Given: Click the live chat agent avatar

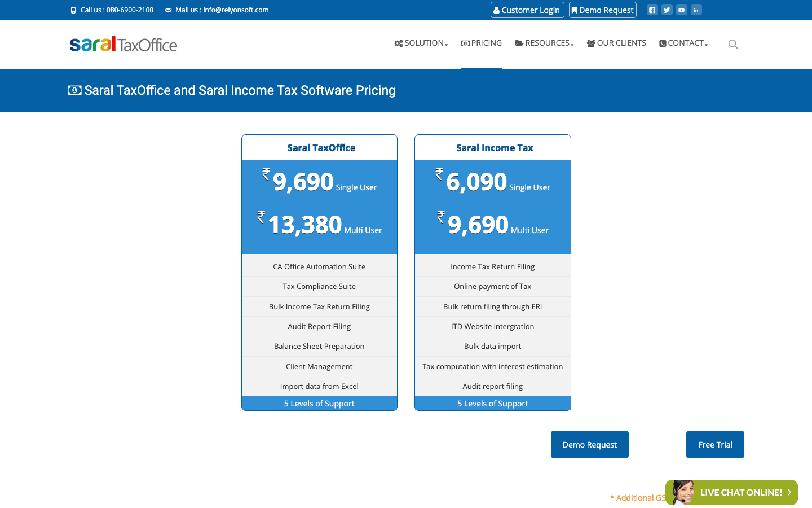Looking at the screenshot, I should coord(683,492).
